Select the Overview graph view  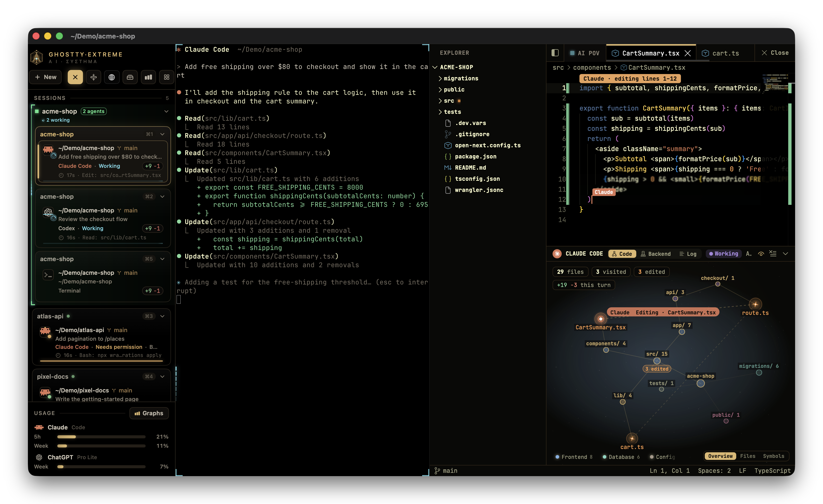pyautogui.click(x=720, y=456)
